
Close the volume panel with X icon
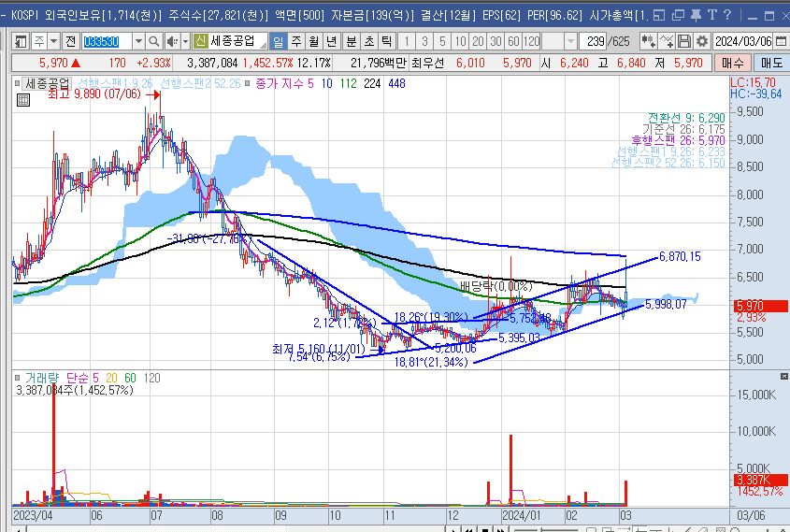point(784,377)
